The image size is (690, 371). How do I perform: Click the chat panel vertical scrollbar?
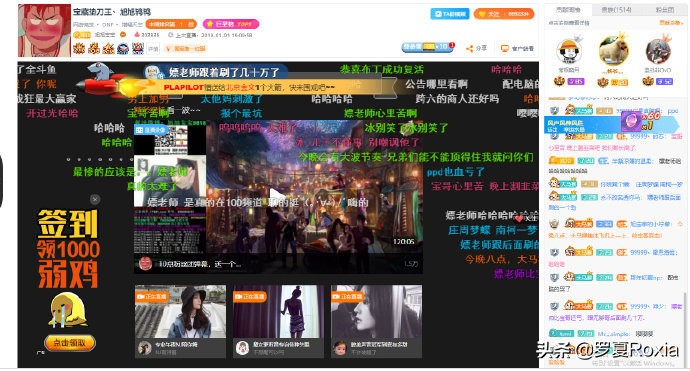point(685,328)
